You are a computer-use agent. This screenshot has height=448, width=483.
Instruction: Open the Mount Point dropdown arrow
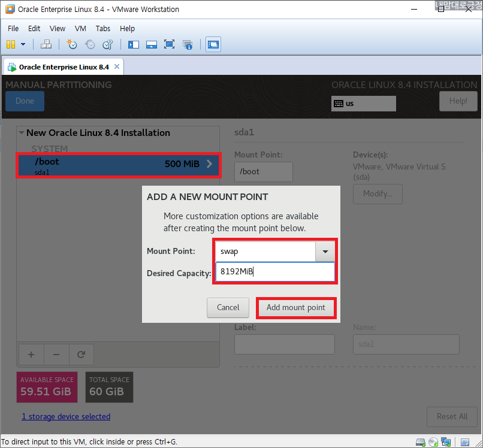tap(325, 252)
